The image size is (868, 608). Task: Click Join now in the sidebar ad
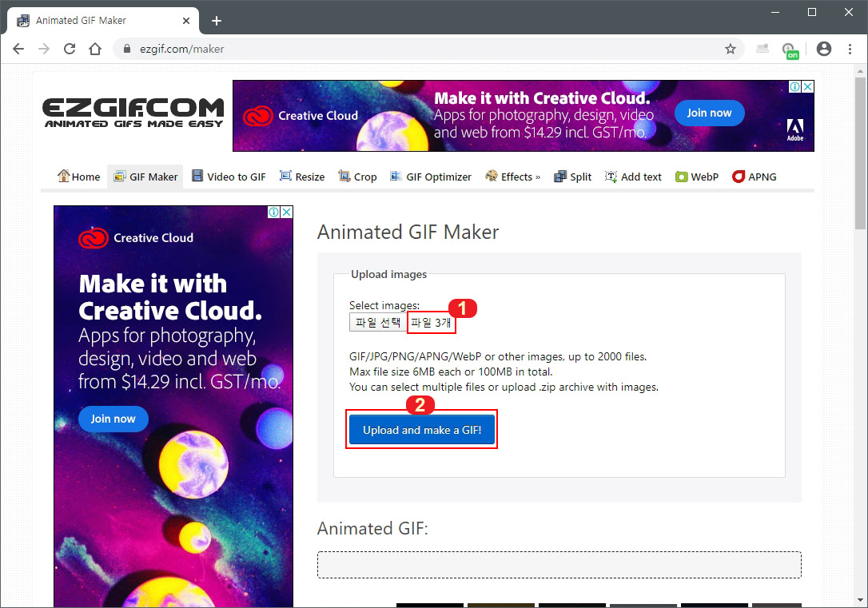click(x=113, y=419)
